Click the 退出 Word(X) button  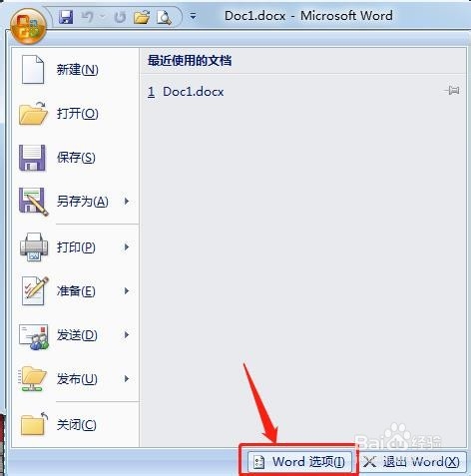click(411, 462)
